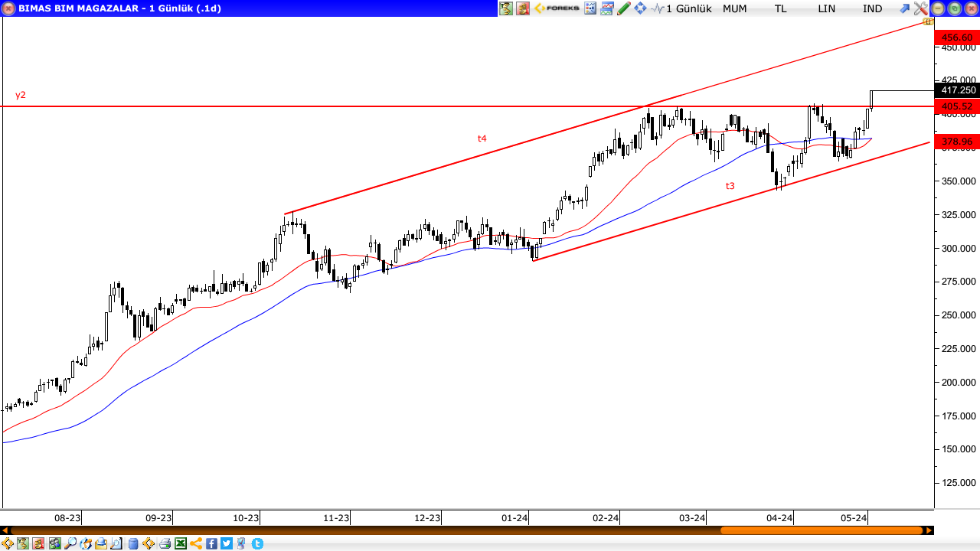Click the blue four-arrow move icon

coord(640,8)
